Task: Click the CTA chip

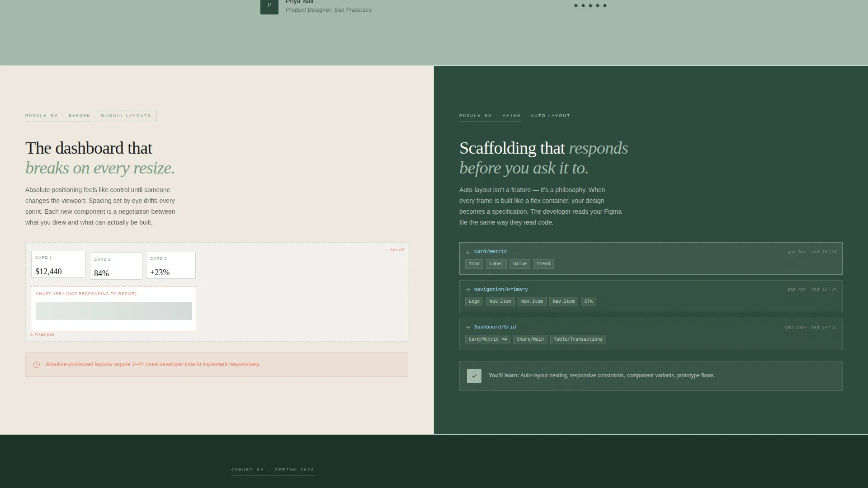Action: [589, 301]
